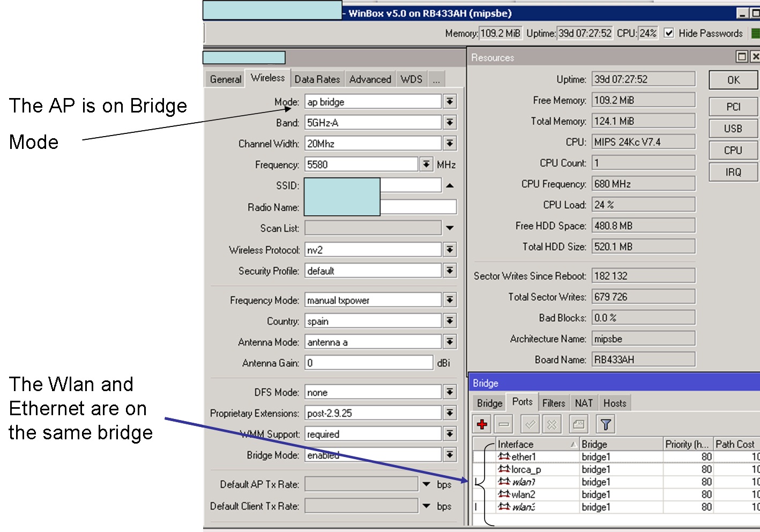760x532 pixels.
Task: Click the Comment icon in Bridge toolbar
Action: tap(578, 424)
